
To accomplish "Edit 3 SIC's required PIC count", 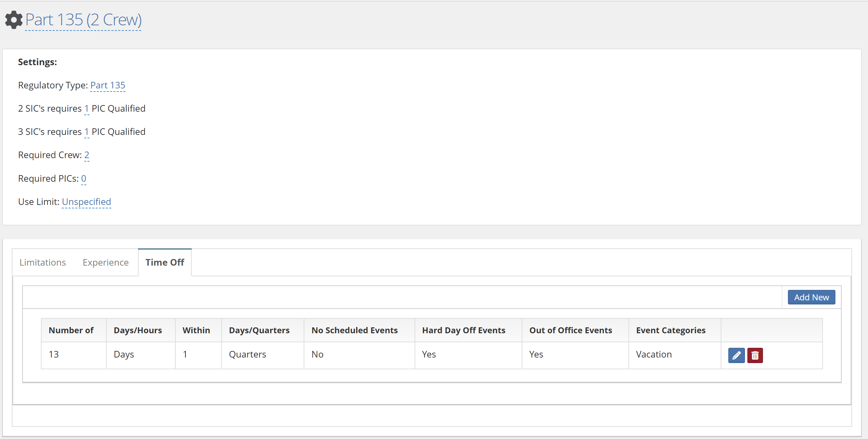I will (86, 132).
